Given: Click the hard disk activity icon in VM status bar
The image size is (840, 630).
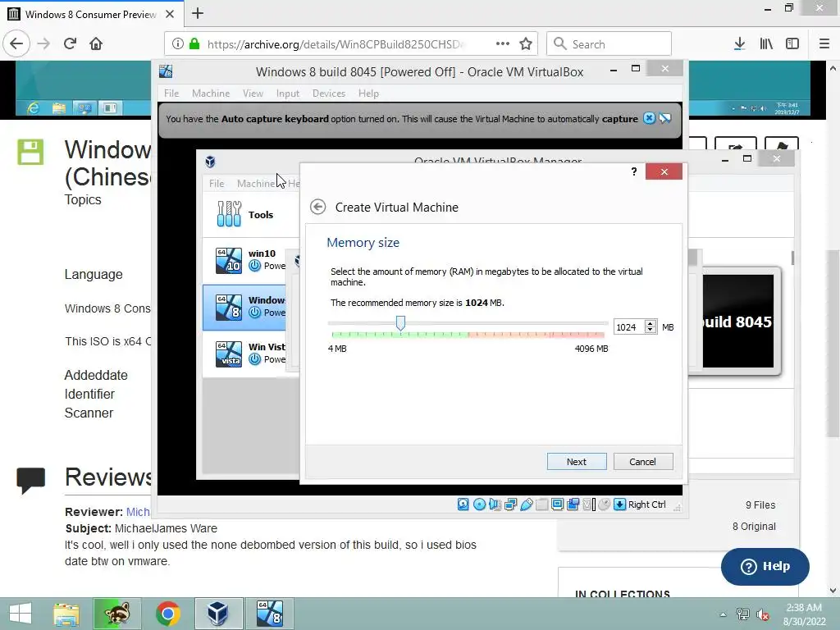Looking at the screenshot, I should (463, 504).
